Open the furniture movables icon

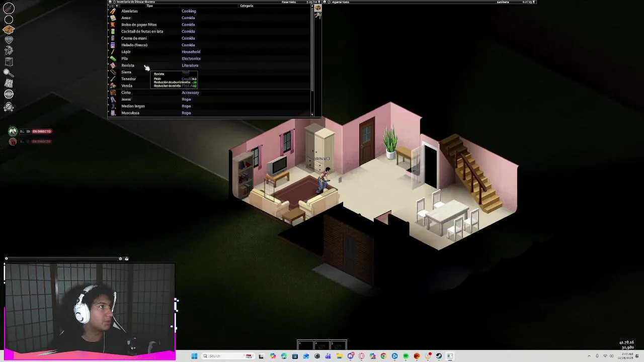click(9, 61)
